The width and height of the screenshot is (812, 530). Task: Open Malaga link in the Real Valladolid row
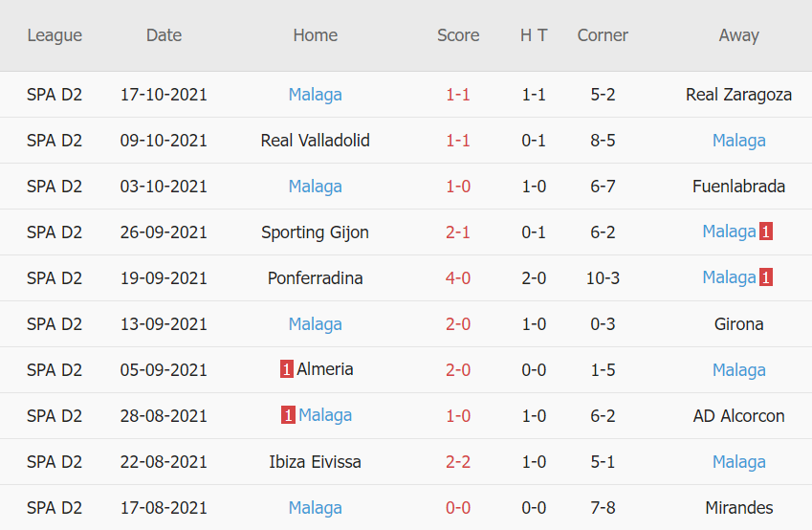738,141
